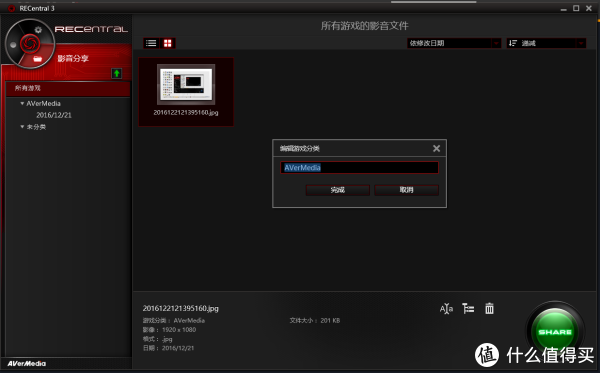
Task: Click the small gray dot on dial's left
Action: pyautogui.click(x=13, y=45)
